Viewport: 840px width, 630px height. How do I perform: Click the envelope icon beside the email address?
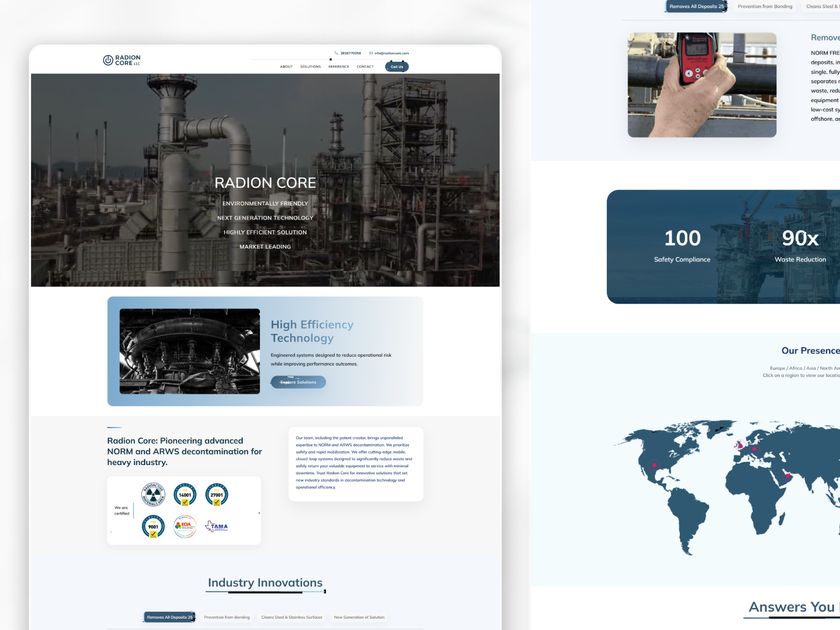point(371,53)
